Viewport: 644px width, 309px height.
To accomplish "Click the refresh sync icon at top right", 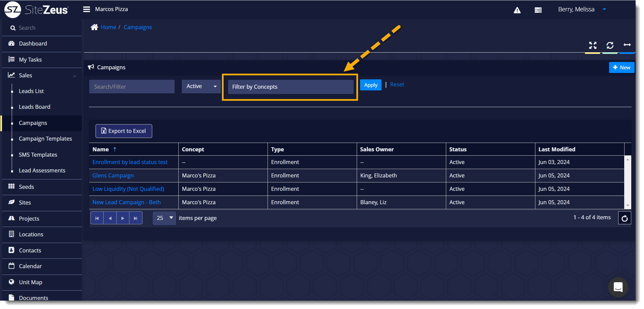I will click(610, 45).
